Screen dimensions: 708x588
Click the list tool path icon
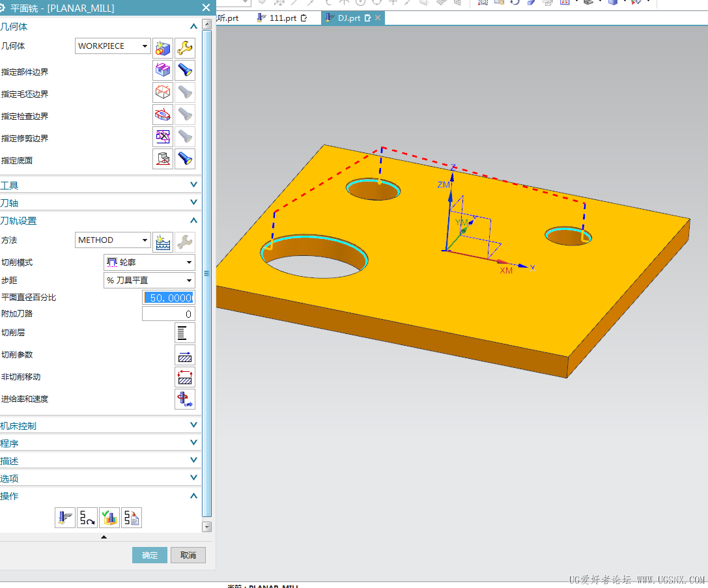pyautogui.click(x=132, y=518)
